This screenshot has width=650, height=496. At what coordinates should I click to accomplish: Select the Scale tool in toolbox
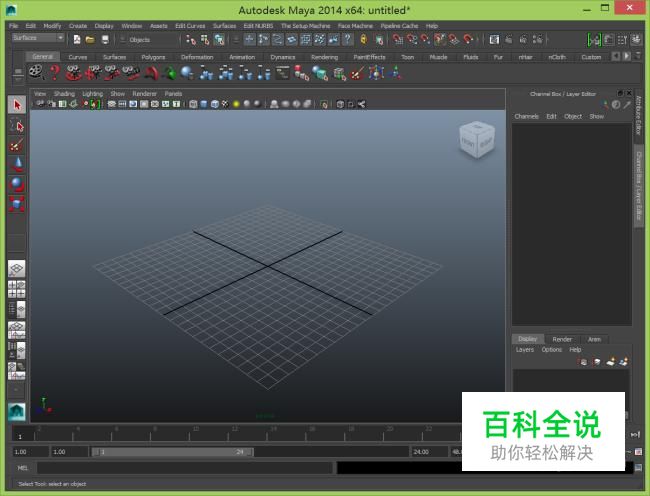pos(17,204)
